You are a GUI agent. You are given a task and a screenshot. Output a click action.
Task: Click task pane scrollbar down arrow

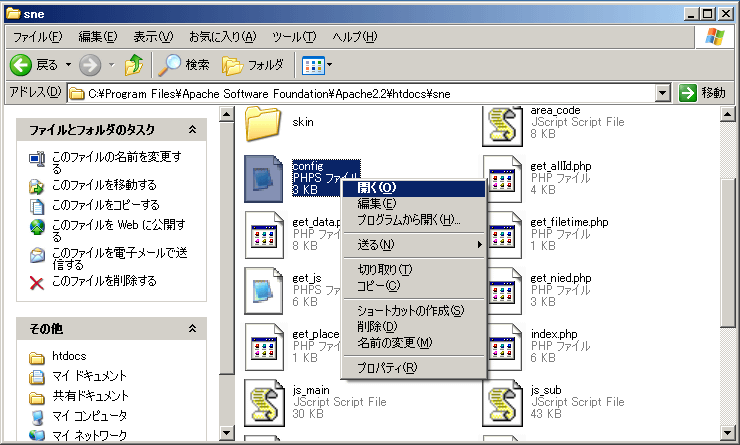tap(227, 432)
